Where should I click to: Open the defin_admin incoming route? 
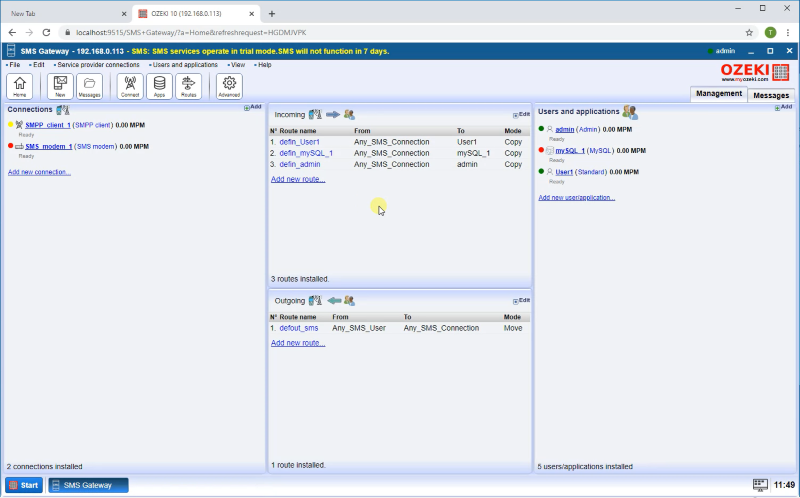(x=300, y=164)
